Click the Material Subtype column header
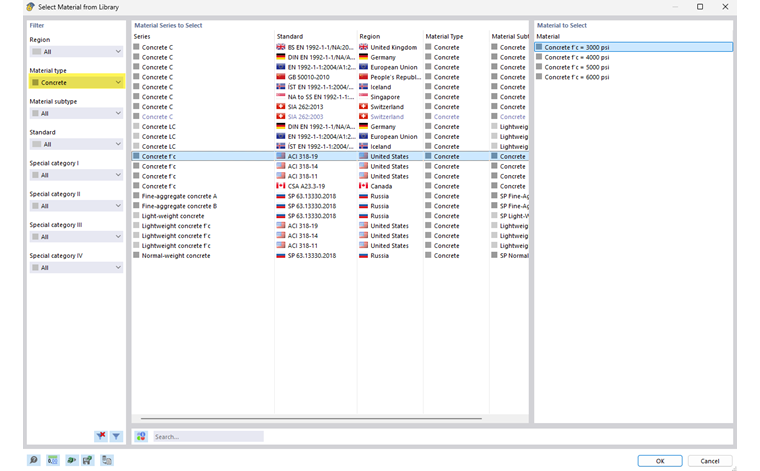This screenshot has height=471, width=760. (509, 36)
